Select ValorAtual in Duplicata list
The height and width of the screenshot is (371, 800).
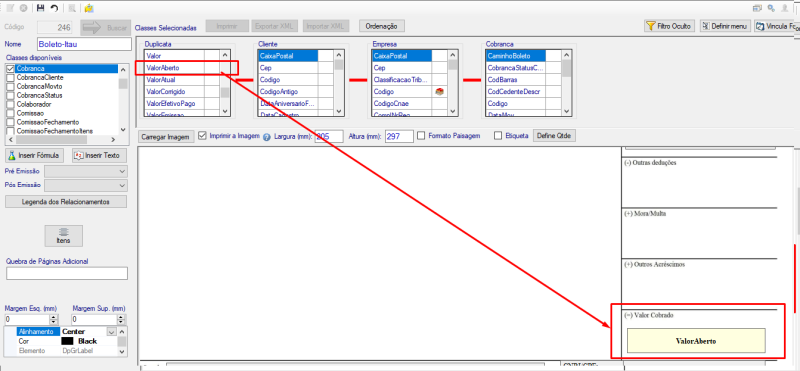173,80
